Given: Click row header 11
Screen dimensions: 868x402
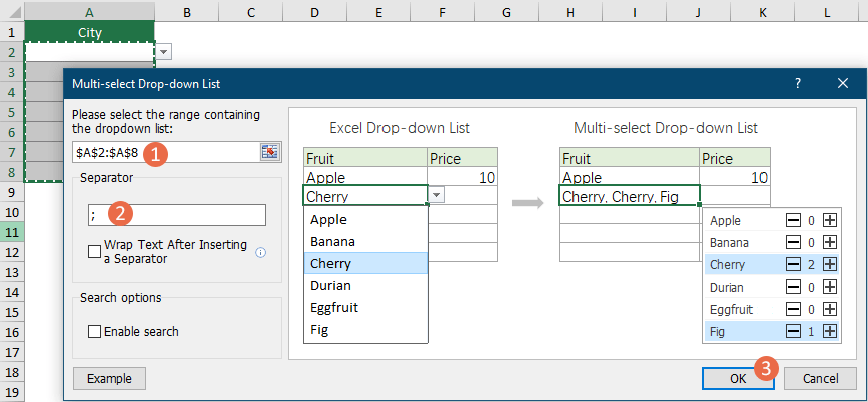Looking at the screenshot, I should 12,232.
